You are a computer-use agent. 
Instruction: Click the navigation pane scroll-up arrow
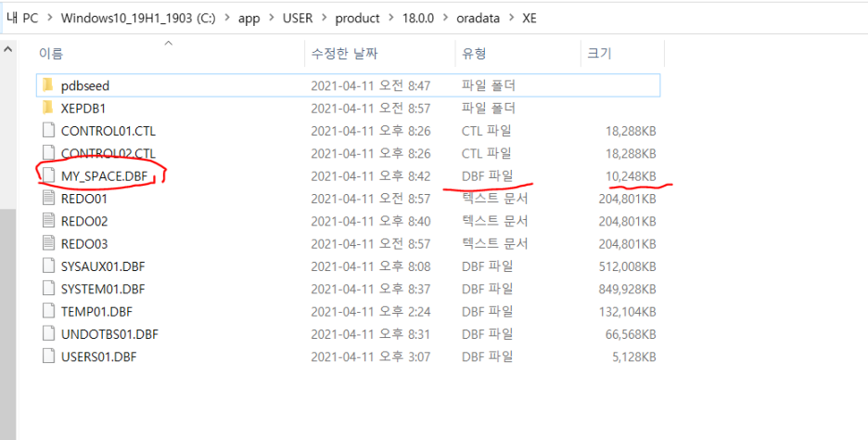(7, 49)
